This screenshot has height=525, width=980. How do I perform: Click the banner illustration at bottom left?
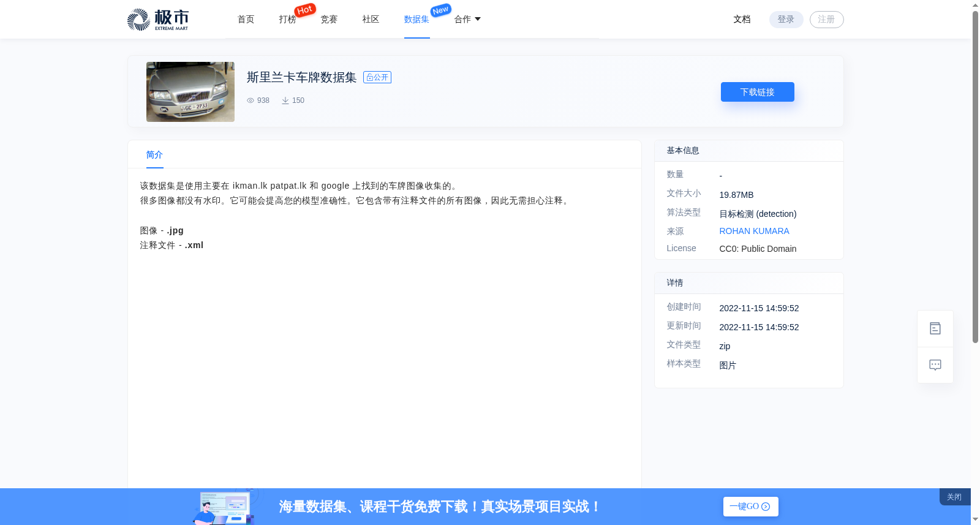point(225,507)
